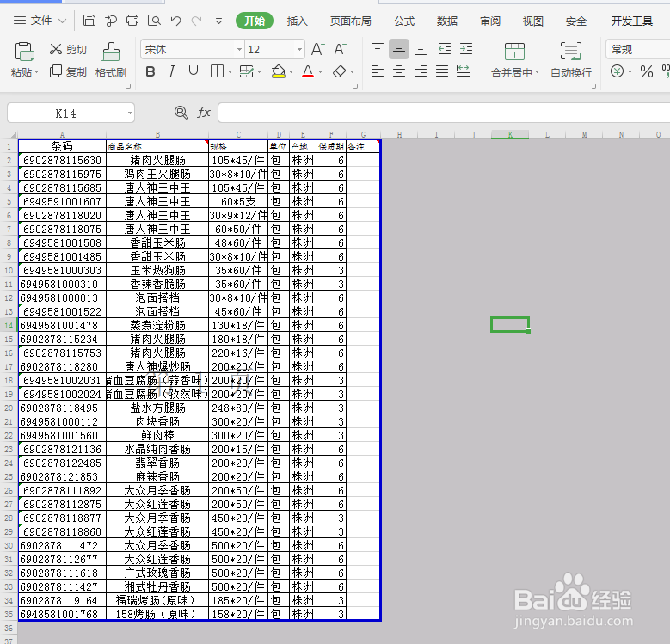This screenshot has width=670, height=644.
Task: Click Justify alignment icon
Action: coord(442,71)
